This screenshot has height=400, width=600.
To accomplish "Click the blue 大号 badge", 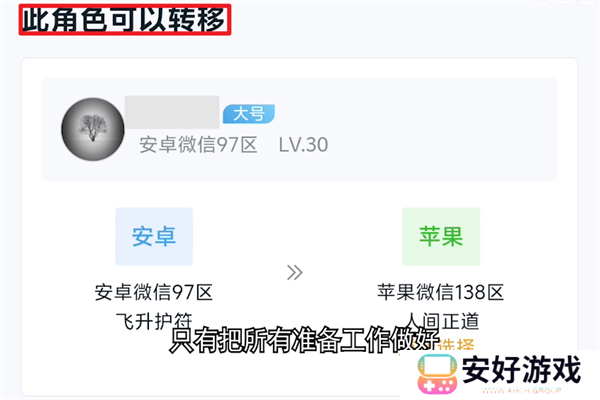I will [x=249, y=114].
